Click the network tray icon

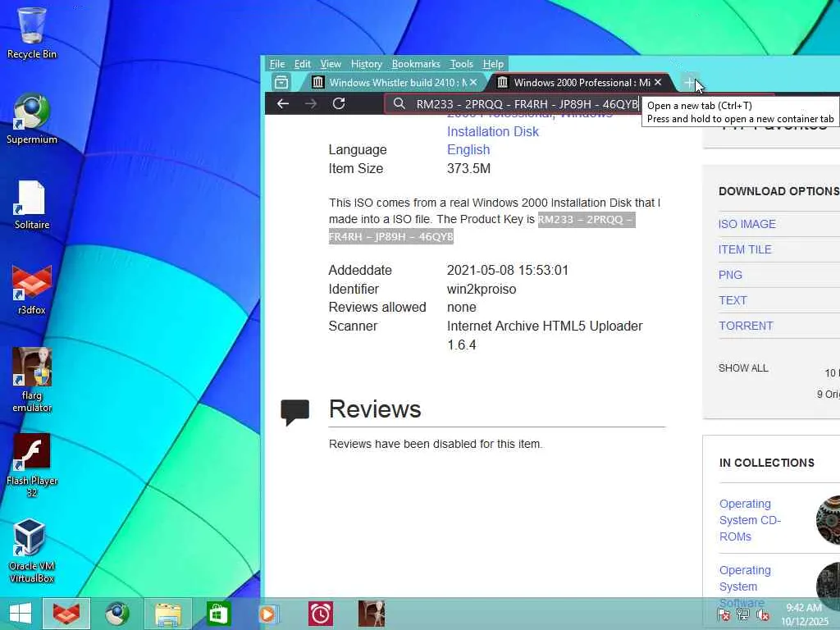[x=743, y=614]
